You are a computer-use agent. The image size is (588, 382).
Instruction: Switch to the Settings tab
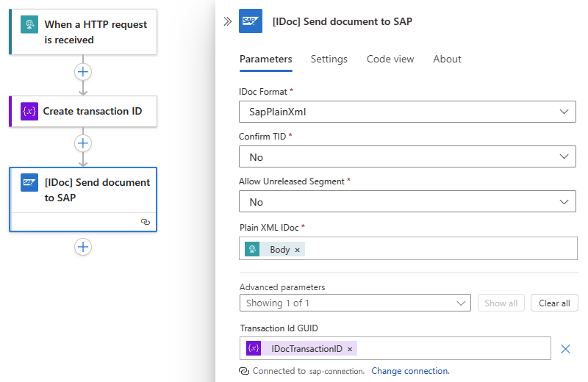click(329, 59)
